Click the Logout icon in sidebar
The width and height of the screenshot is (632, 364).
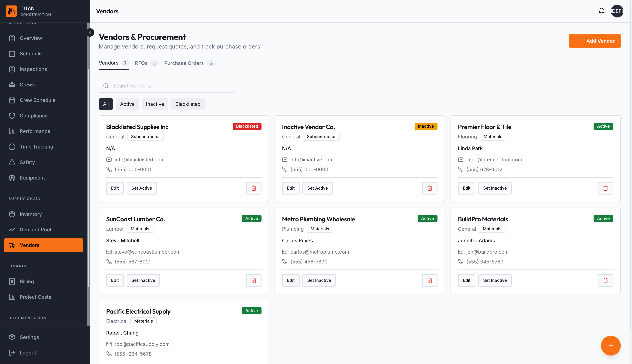click(12, 353)
